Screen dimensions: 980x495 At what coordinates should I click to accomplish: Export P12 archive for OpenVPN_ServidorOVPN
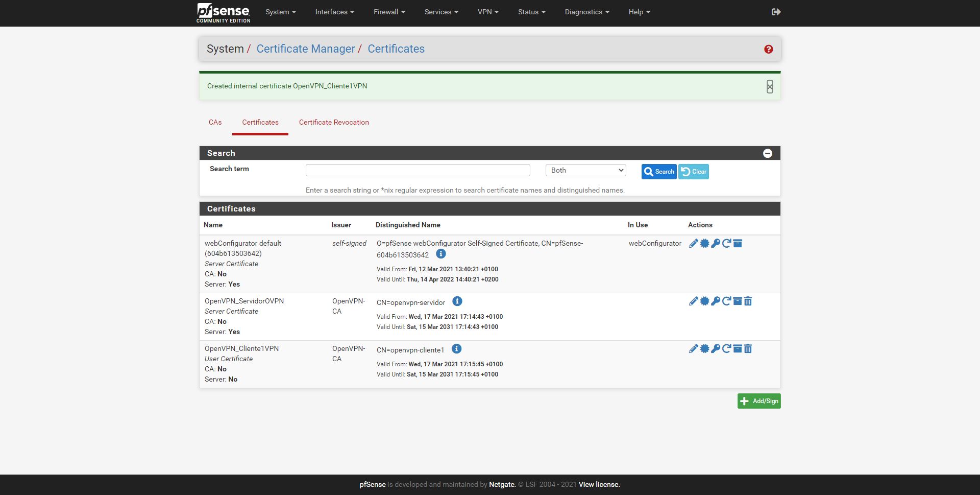738,301
